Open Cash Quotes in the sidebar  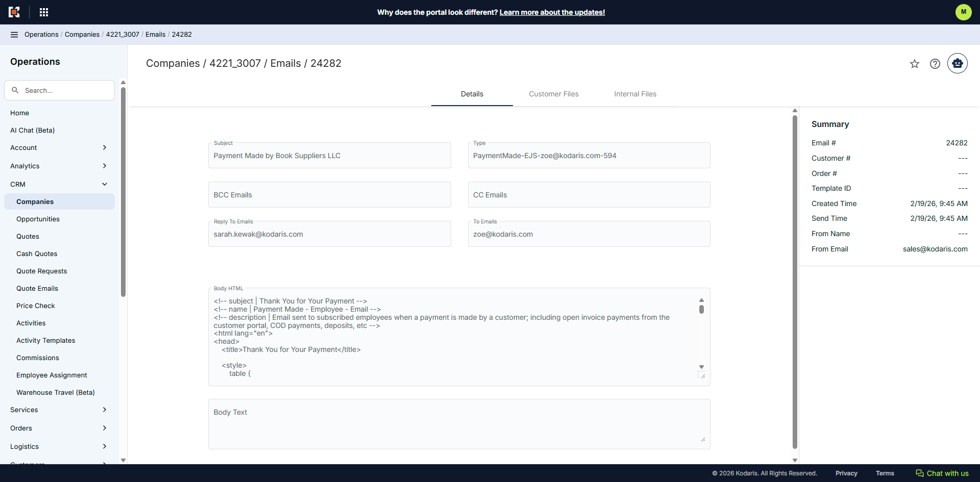click(59, 253)
